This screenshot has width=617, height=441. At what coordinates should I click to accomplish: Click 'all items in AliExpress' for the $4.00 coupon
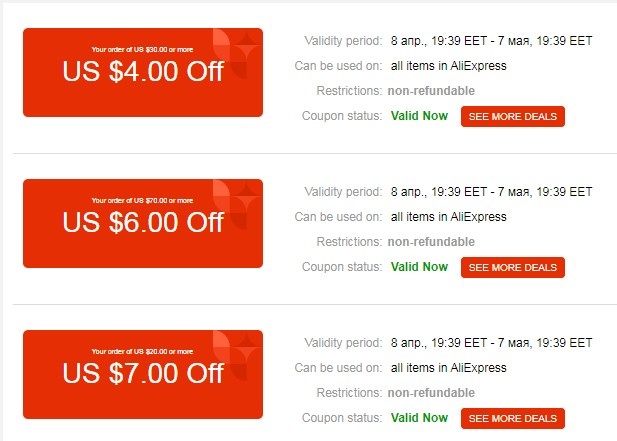coord(448,66)
